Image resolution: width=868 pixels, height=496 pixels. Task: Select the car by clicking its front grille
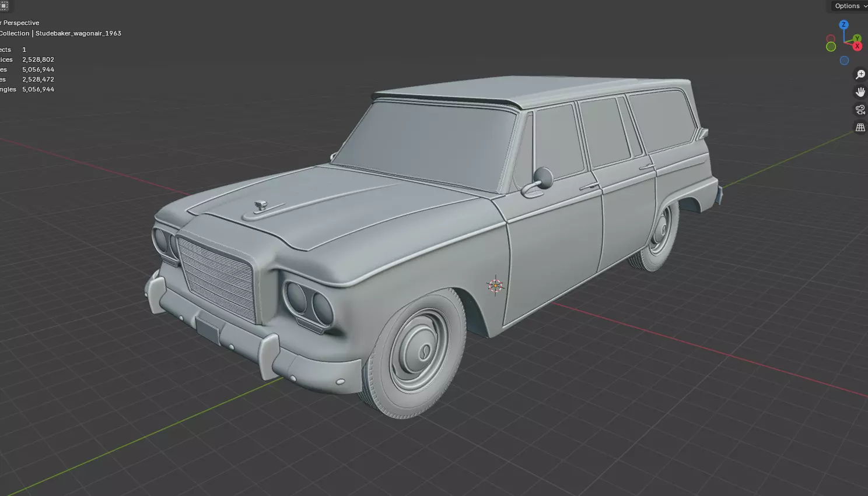(x=217, y=279)
